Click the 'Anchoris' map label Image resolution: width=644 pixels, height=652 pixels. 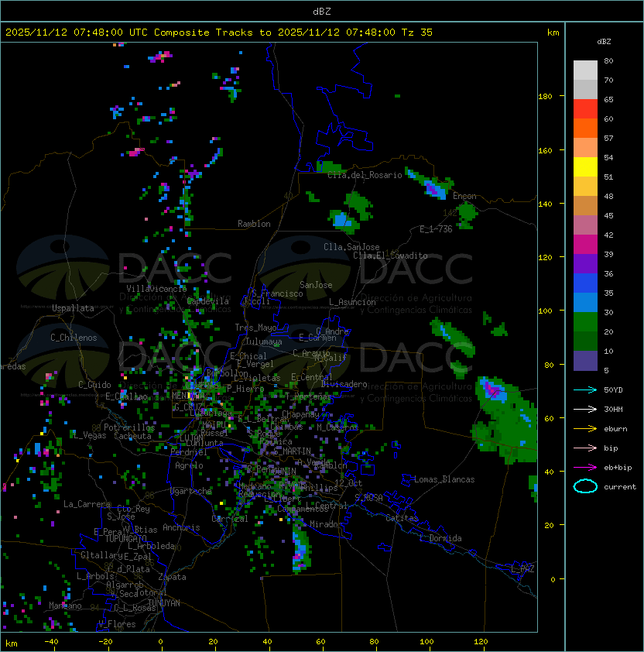click(x=181, y=527)
